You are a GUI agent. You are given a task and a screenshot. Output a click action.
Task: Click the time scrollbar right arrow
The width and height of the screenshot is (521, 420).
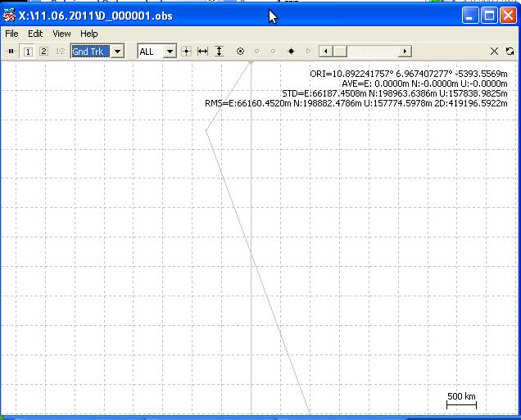[x=405, y=52]
